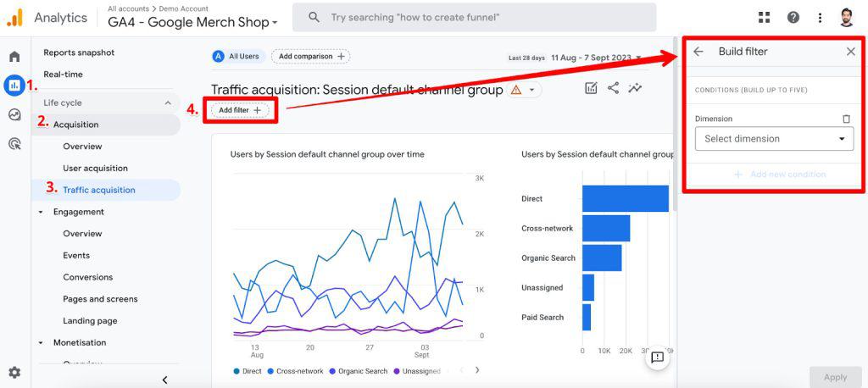This screenshot has height=388, width=868.
Task: Open the Conversions report
Action: pos(88,277)
